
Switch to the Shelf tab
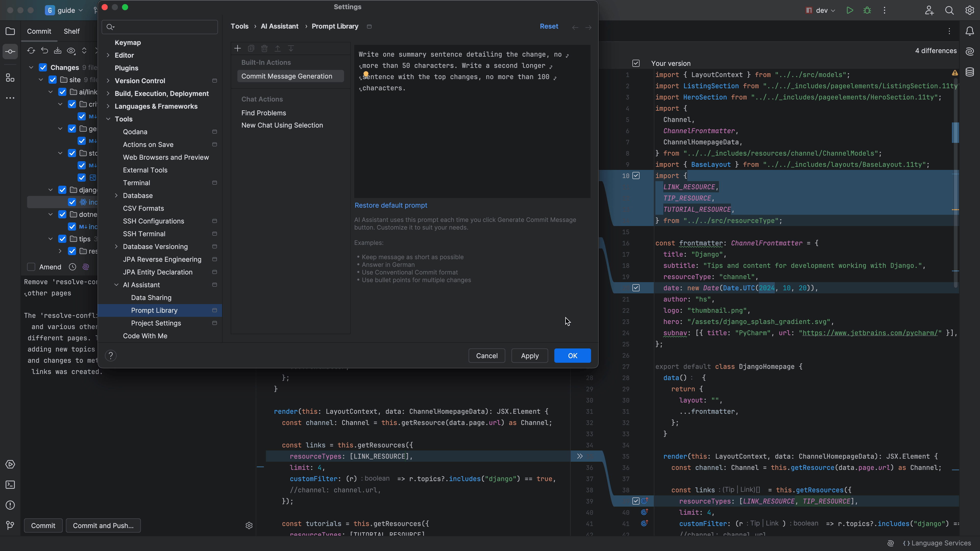tap(71, 31)
